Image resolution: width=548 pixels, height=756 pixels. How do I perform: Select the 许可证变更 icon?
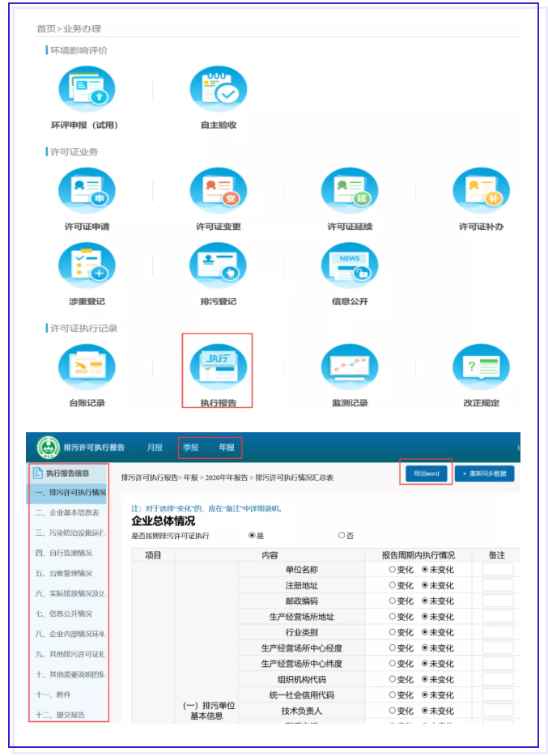[218, 191]
